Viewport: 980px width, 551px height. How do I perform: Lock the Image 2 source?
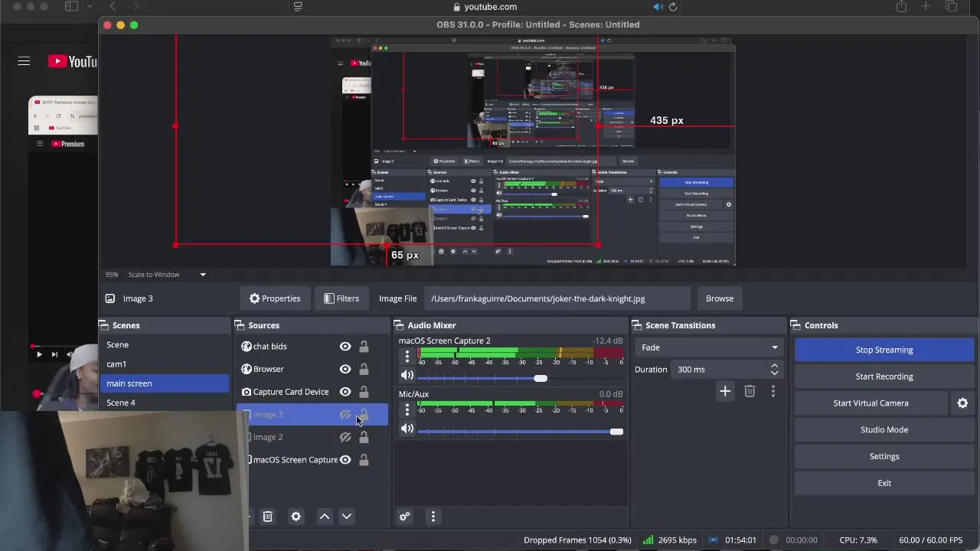(364, 437)
